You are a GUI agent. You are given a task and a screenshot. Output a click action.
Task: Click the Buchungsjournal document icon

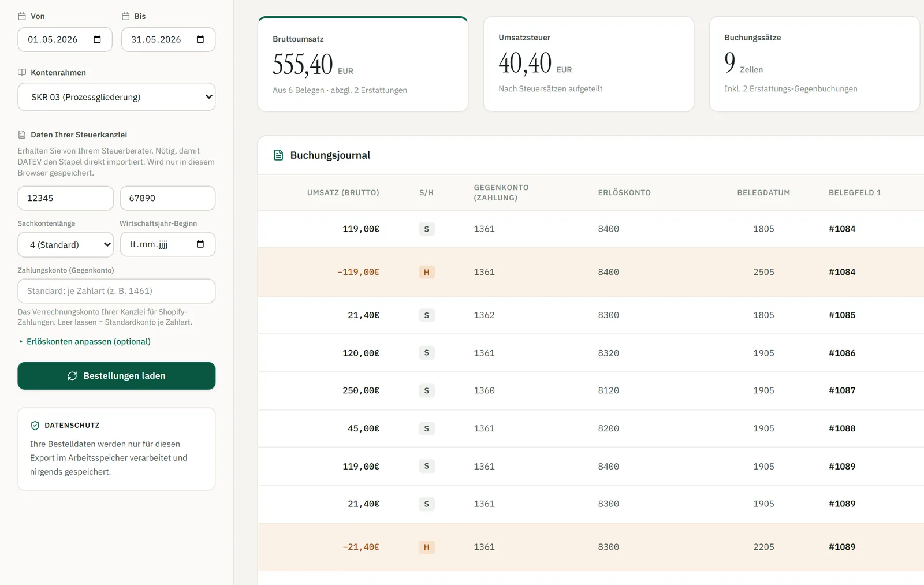[278, 155]
